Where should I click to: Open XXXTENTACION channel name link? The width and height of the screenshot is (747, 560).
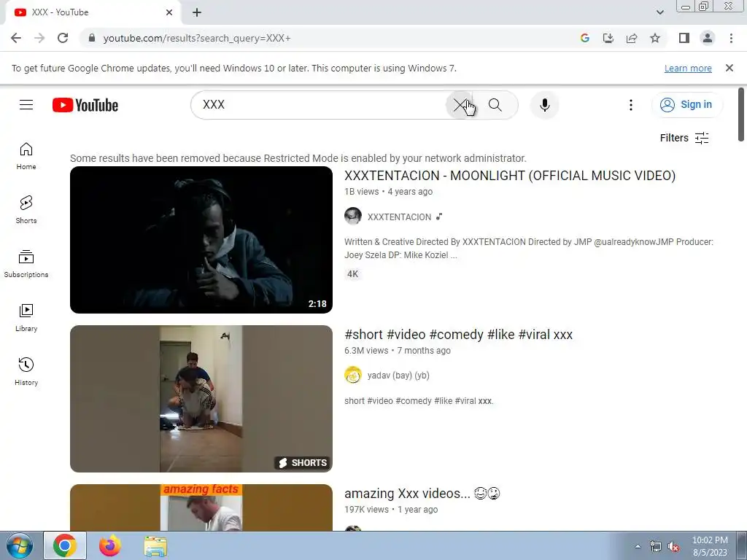(399, 217)
